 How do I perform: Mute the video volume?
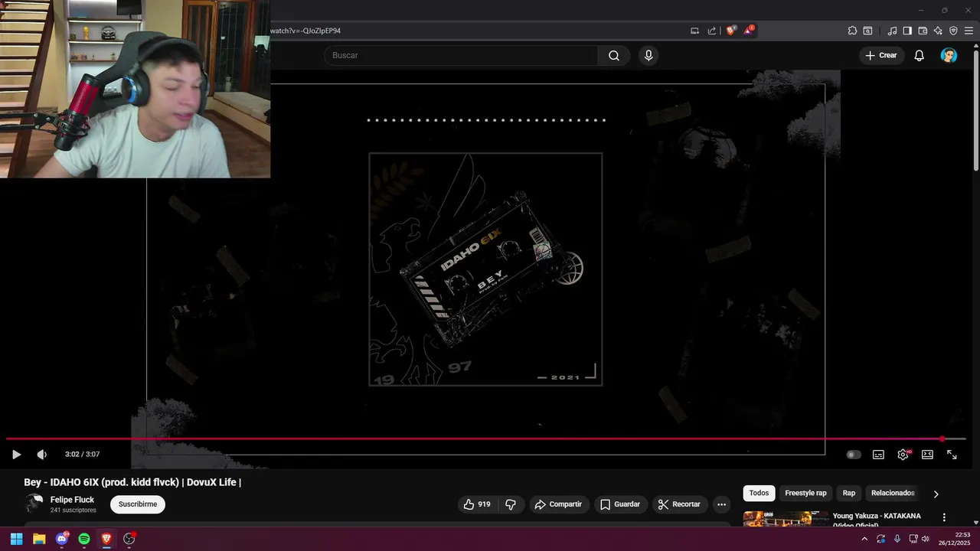[42, 455]
